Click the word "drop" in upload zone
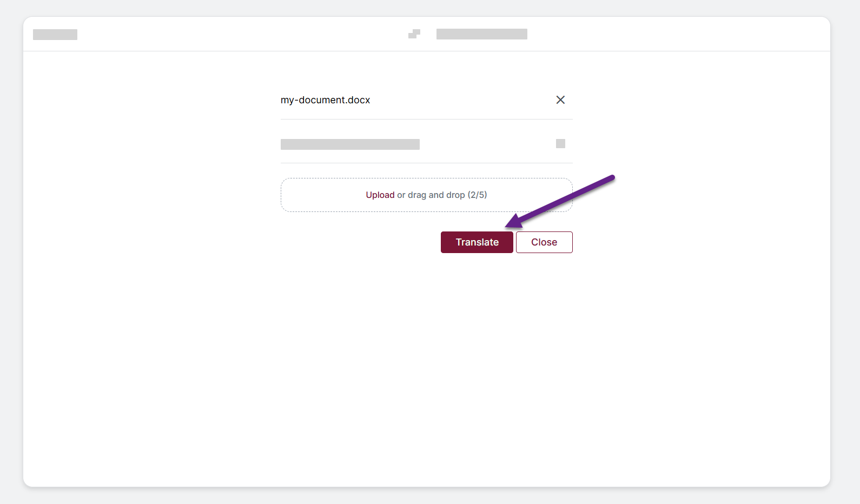 [x=455, y=195]
